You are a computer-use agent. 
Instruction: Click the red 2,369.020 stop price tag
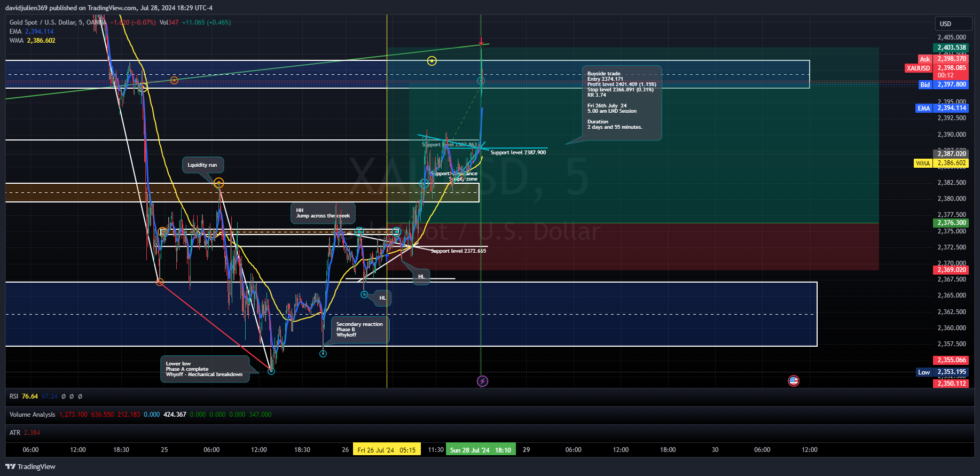click(x=951, y=270)
